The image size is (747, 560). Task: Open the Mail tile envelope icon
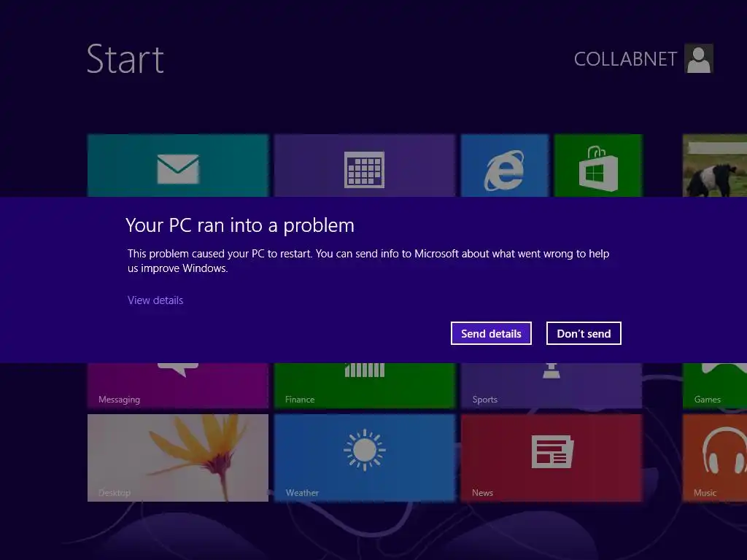178,168
